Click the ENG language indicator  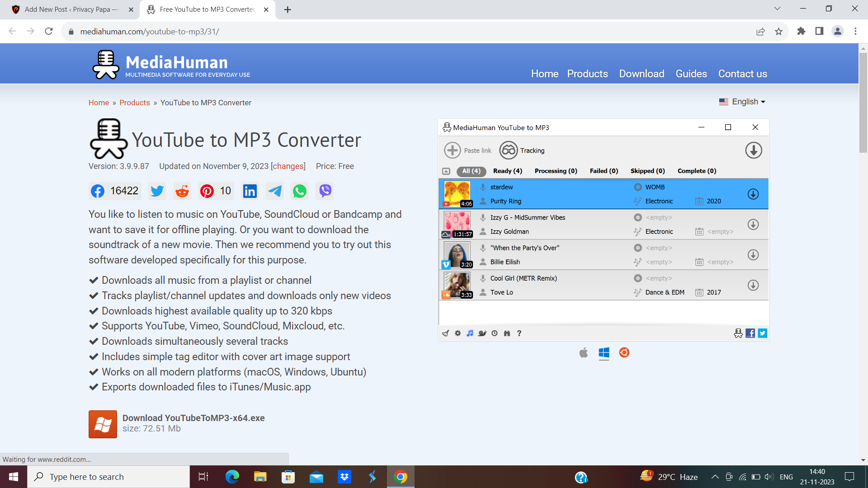click(x=786, y=477)
